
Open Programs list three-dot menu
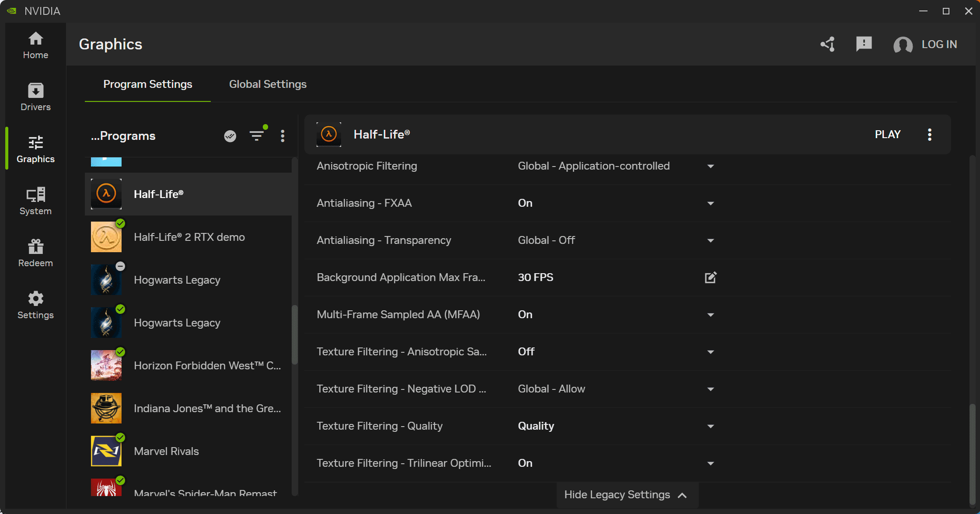[x=282, y=136]
